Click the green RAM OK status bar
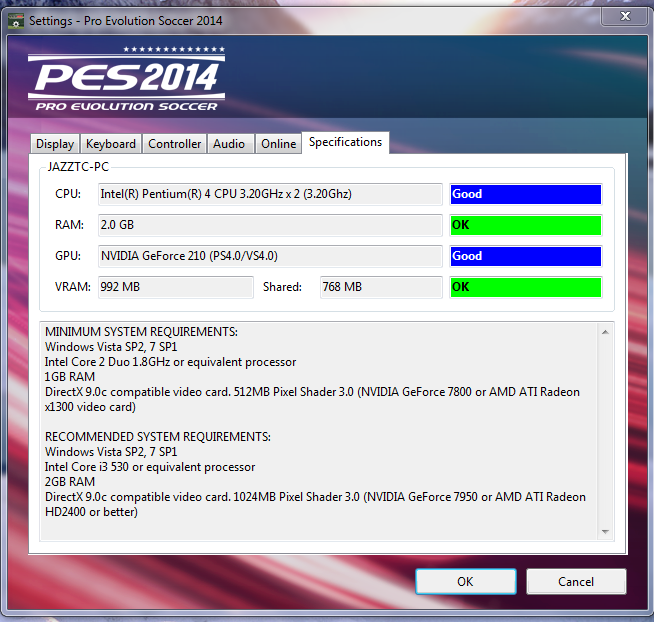The height and width of the screenshot is (622, 654). point(525,225)
